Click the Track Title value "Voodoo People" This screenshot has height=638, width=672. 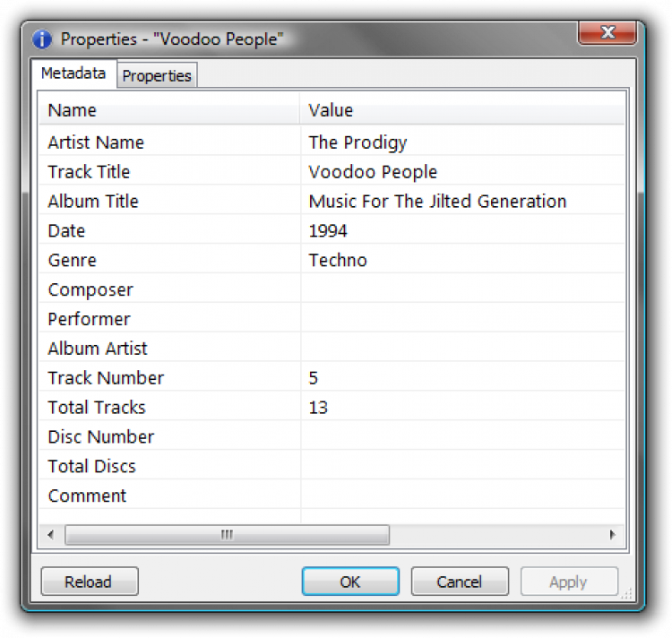coord(373,172)
